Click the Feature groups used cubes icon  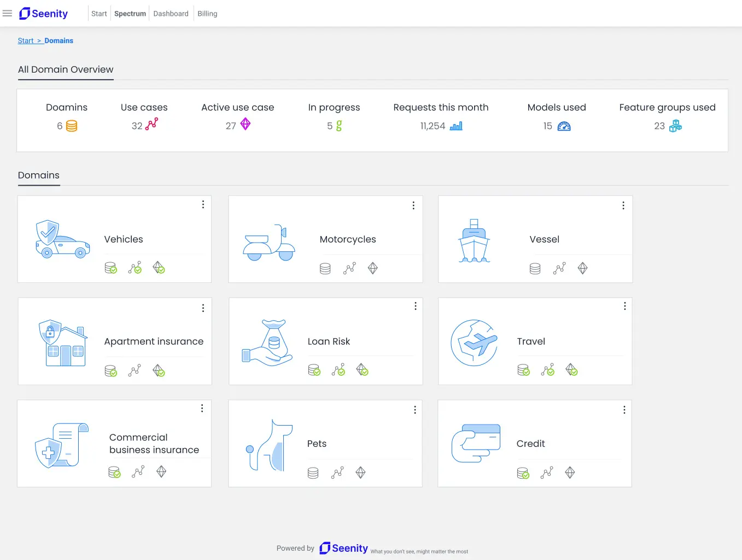tap(675, 126)
